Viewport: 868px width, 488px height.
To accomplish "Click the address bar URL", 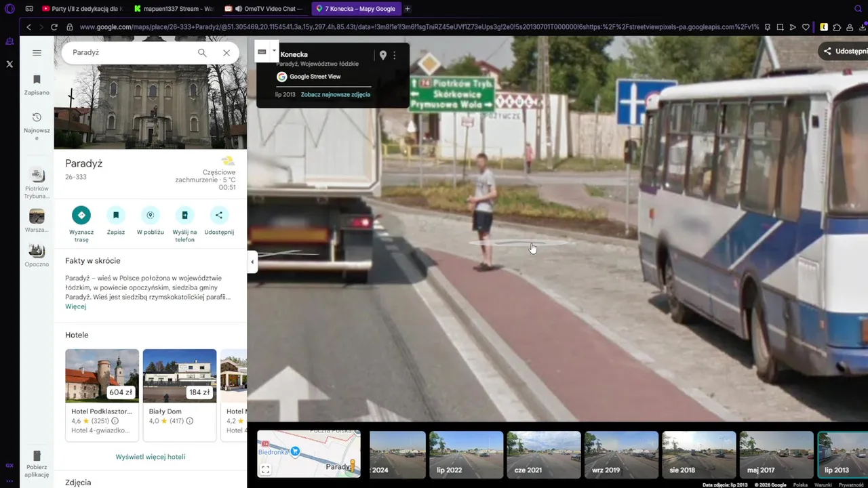I will [x=418, y=27].
